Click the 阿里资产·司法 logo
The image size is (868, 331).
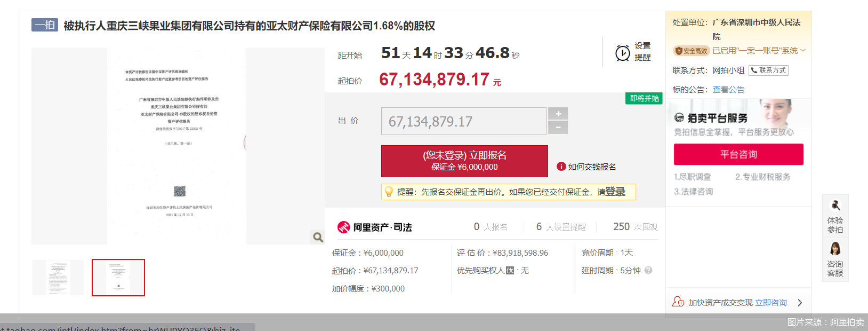coord(374,227)
